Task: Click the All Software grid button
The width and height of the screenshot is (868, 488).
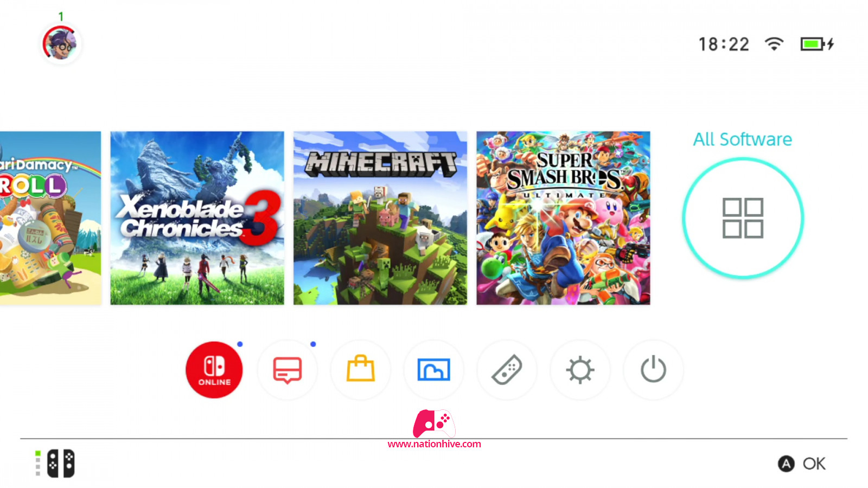Action: pyautogui.click(x=743, y=218)
